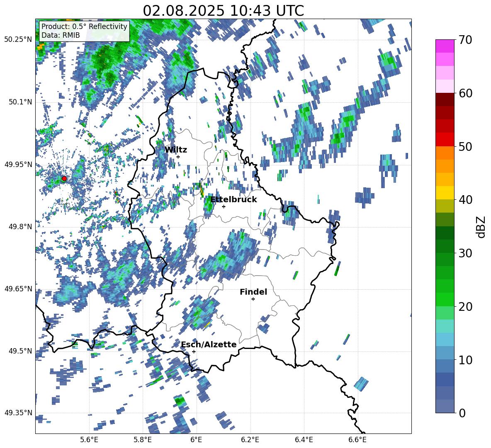This screenshot has height=448, width=491.
Task: Click the dBZ colorbar axis label
Action: [481, 227]
